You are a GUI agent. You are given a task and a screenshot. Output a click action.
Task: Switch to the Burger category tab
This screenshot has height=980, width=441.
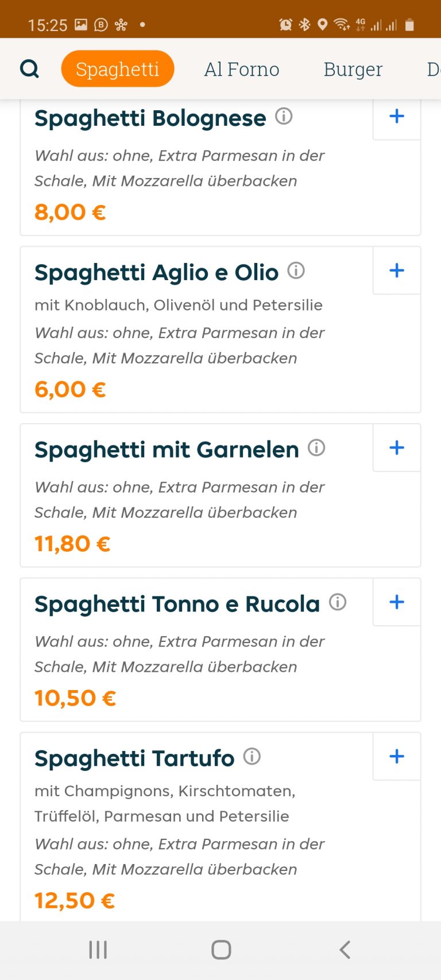coord(353,69)
